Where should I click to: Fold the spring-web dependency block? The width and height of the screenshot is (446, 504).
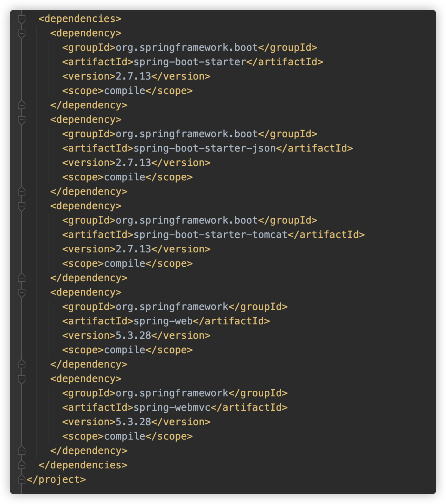22,293
